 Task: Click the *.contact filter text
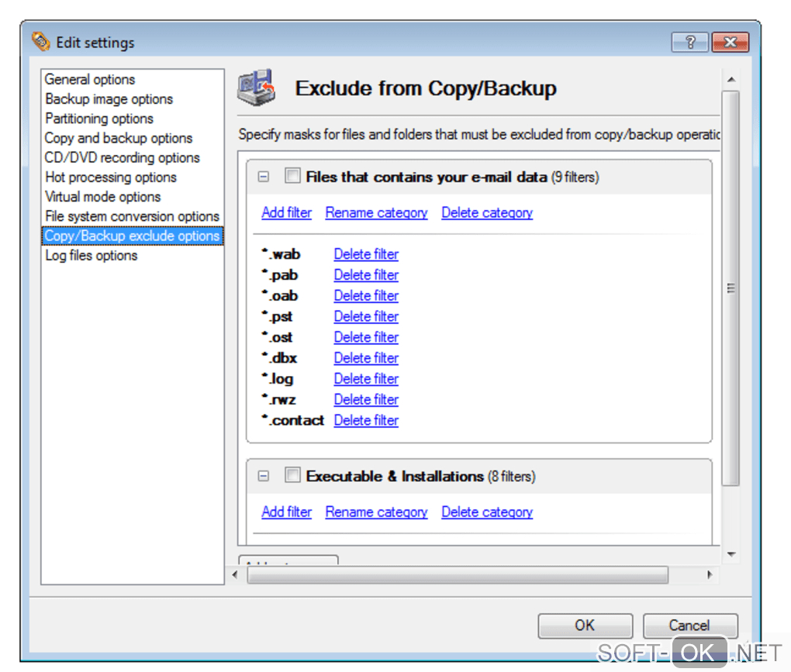(x=292, y=419)
